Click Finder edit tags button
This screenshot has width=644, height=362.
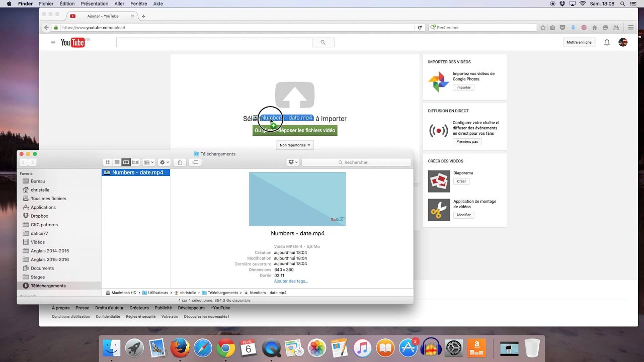[x=196, y=162]
